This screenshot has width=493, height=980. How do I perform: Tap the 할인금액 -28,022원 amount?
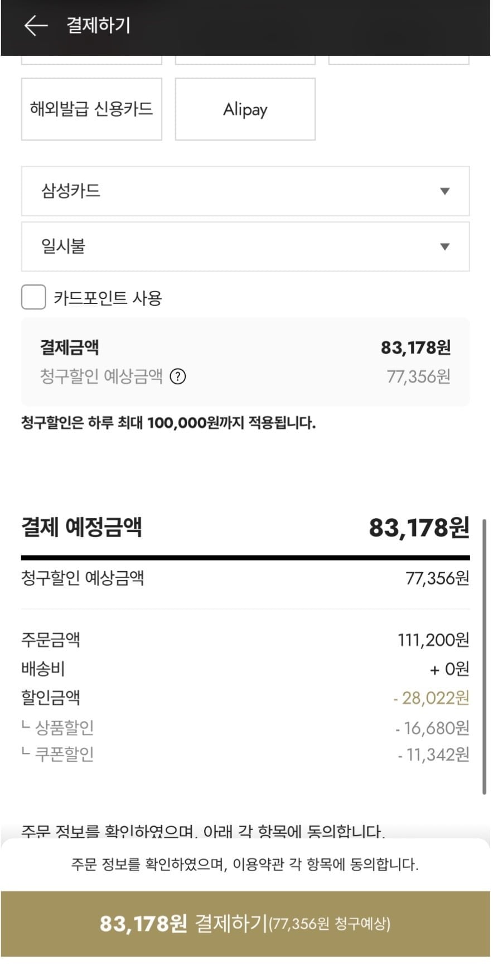coord(431,698)
